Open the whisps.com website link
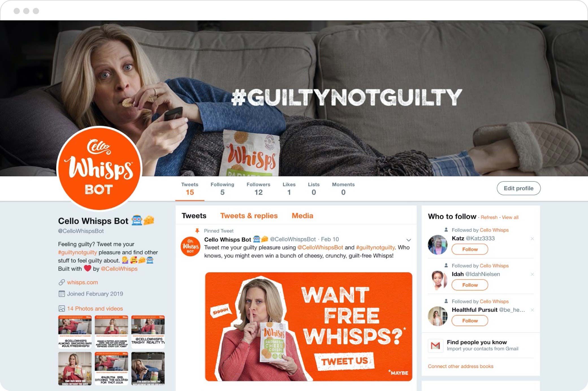The height and width of the screenshot is (391, 588). (x=82, y=282)
